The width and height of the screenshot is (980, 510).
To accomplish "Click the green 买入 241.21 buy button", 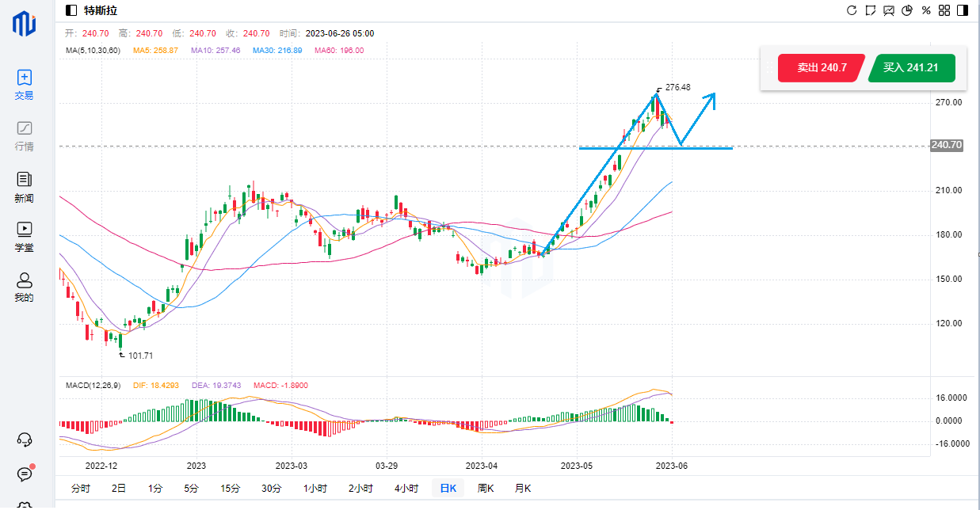I will 911,68.
